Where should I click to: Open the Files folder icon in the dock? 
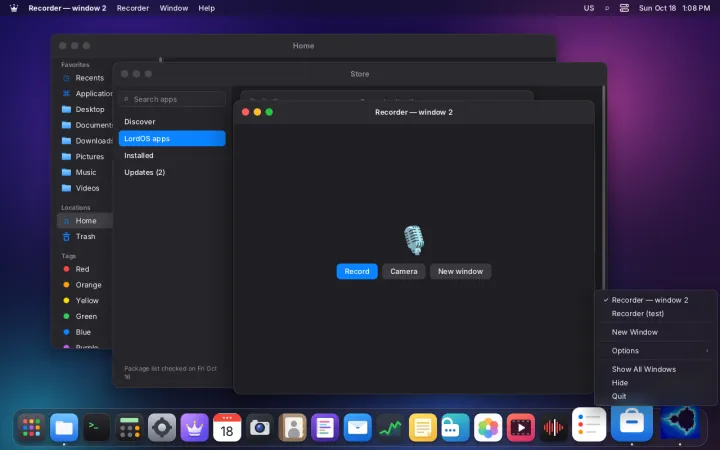[64, 428]
